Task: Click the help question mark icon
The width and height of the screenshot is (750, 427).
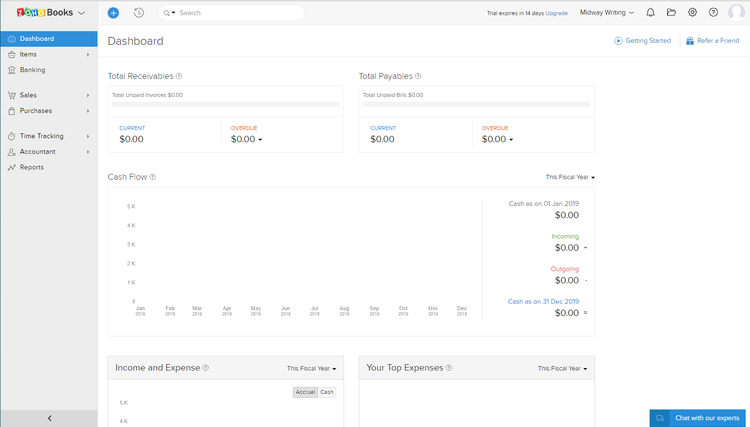Action: coord(713,12)
